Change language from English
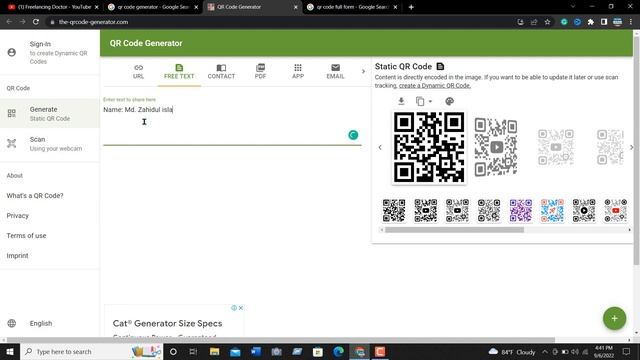Viewport: 640px width, 360px height. (41, 323)
